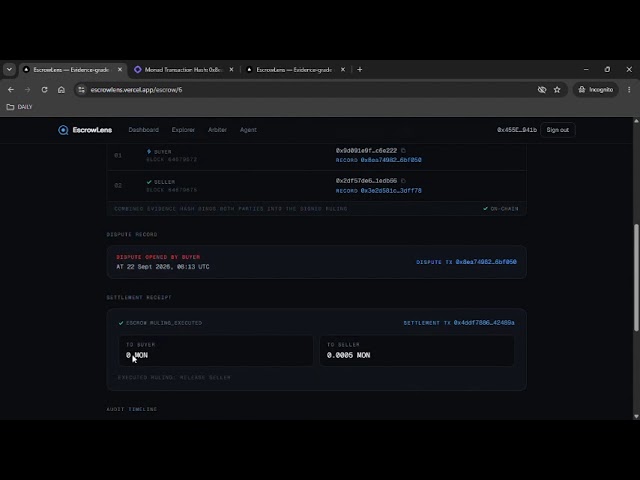Click wallet address 0x455E…941b
Screen dimensions: 640x480
pyautogui.click(x=516, y=130)
